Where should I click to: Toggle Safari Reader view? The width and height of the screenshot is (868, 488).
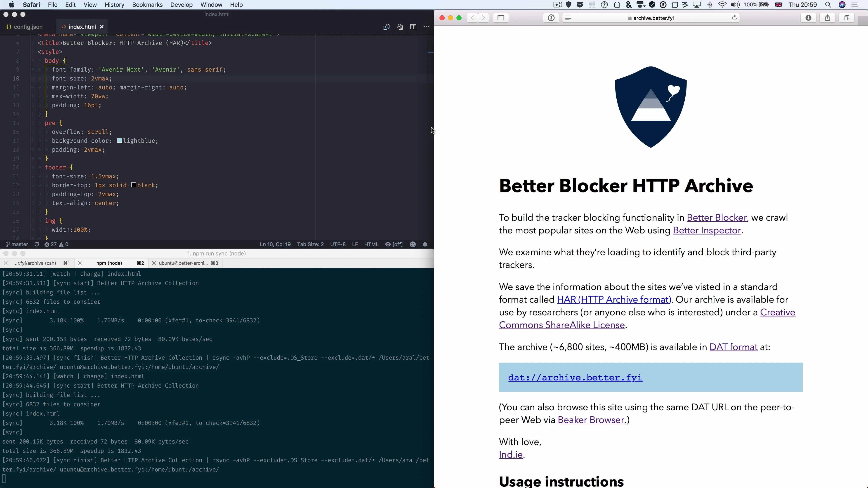[568, 18]
